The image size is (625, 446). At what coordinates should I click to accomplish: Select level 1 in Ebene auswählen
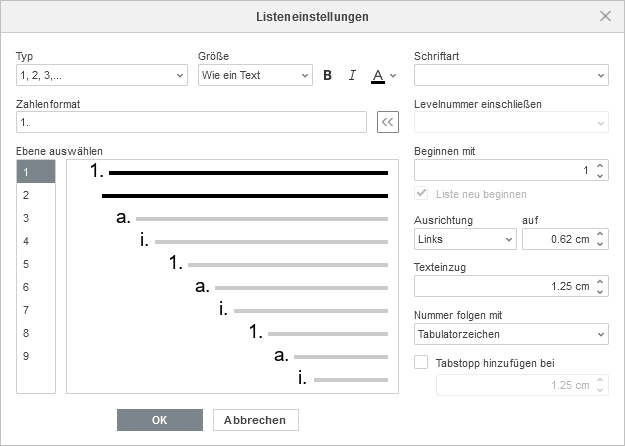(36, 172)
